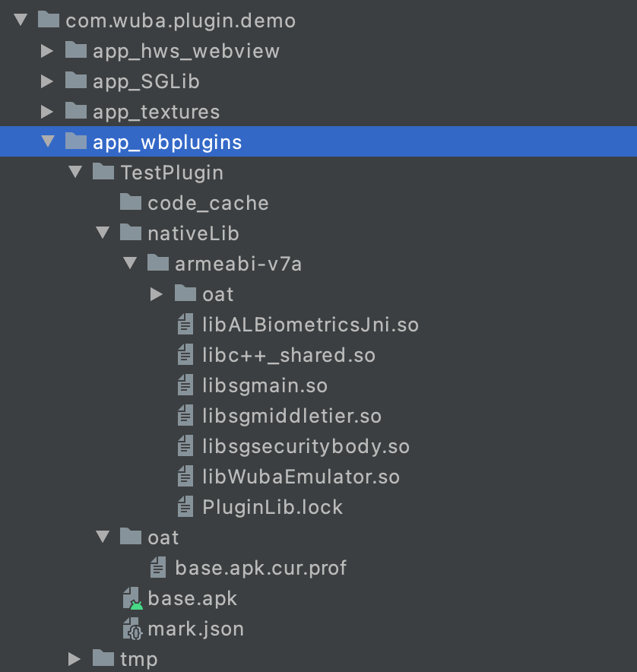
Task: Collapse the TestPlugin folder arrow
Action: coord(74,173)
